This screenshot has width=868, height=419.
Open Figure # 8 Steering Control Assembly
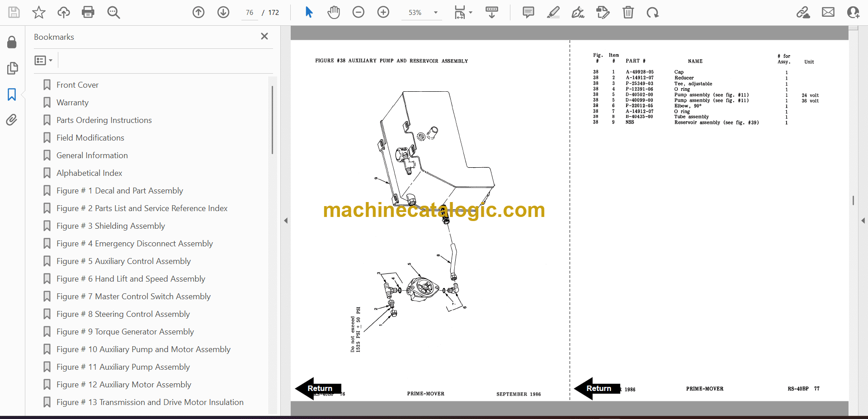(123, 314)
